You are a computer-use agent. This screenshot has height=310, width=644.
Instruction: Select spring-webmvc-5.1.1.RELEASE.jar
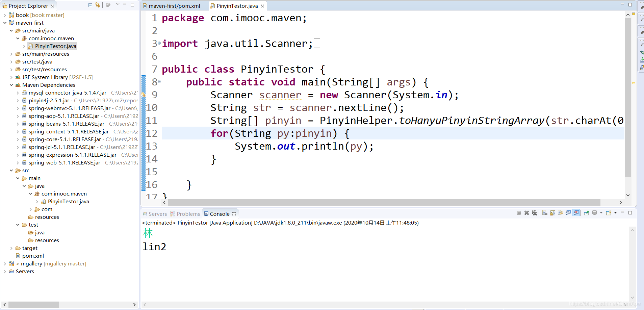70,108
